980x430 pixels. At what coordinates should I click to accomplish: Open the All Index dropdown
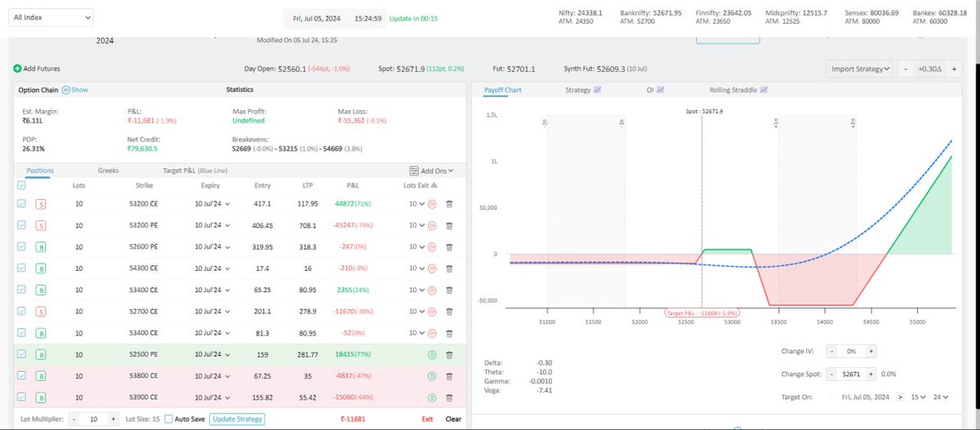click(51, 17)
